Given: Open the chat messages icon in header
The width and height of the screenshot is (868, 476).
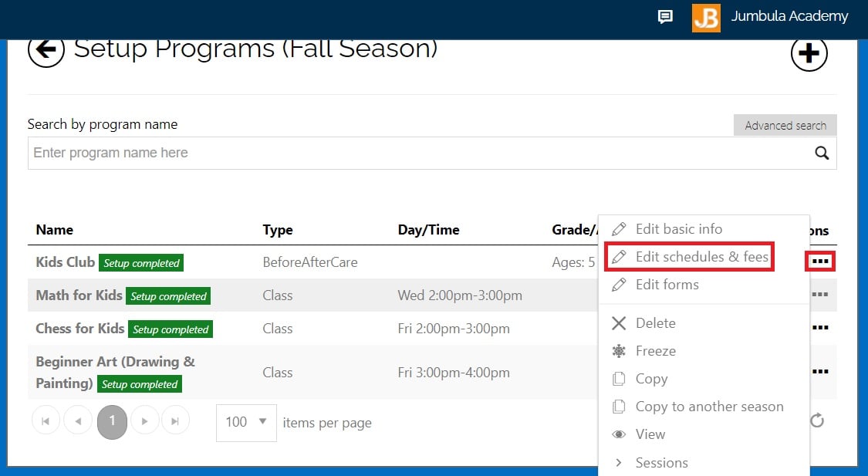Looking at the screenshot, I should (x=665, y=17).
